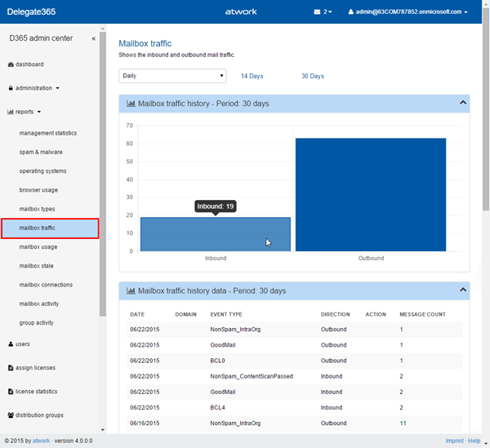Open the Daily period dropdown
The height and width of the screenshot is (448, 490).
(172, 76)
